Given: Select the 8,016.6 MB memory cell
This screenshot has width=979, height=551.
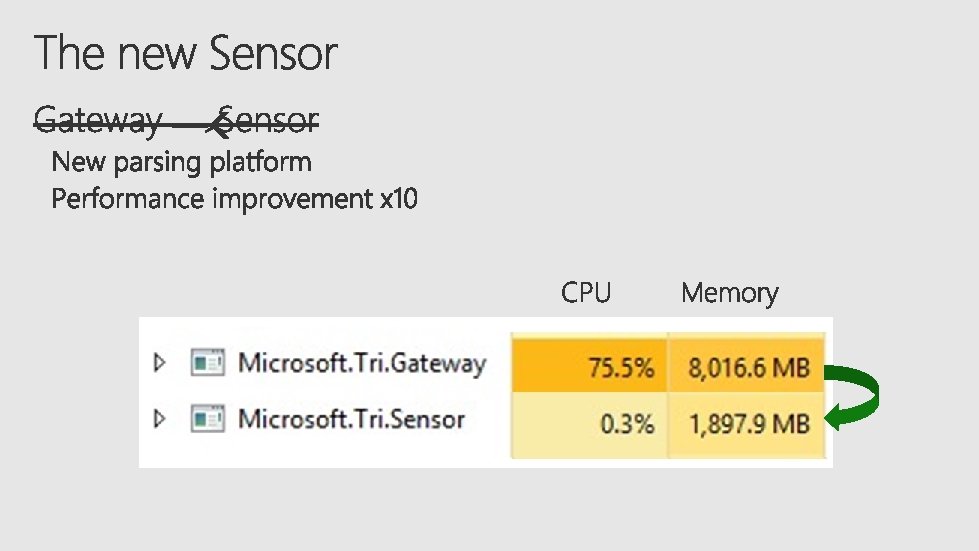Looking at the screenshot, I should tap(747, 367).
